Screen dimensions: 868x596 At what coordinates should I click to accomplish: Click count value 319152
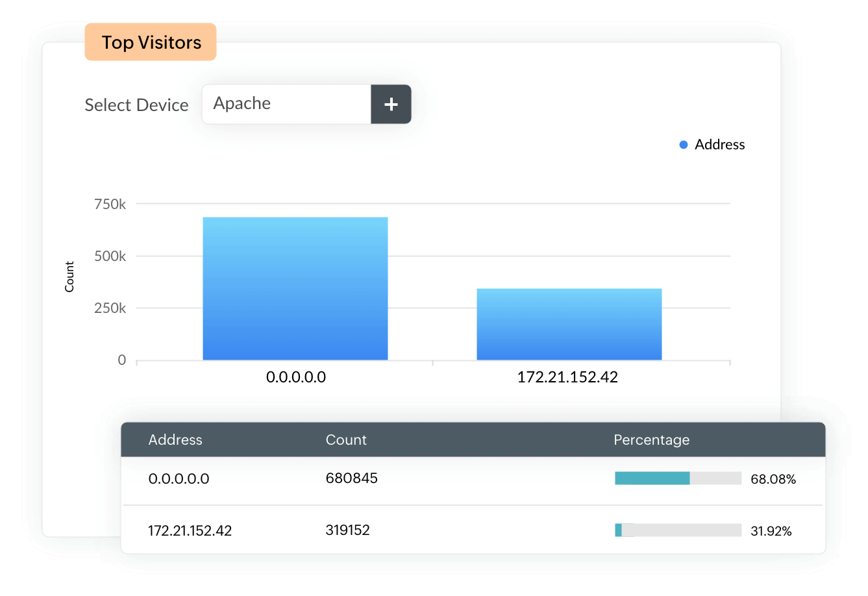tap(347, 530)
